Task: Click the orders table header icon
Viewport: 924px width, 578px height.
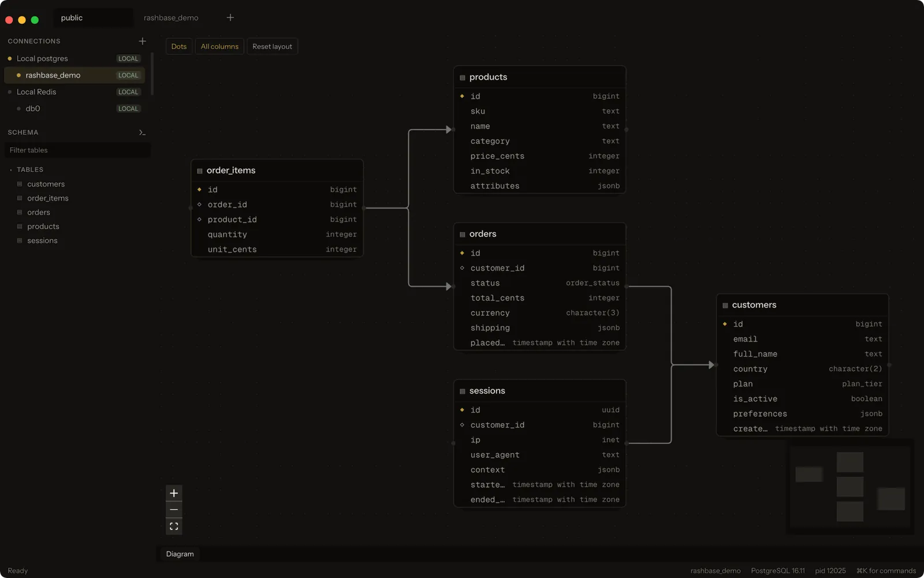Action: 463,234
